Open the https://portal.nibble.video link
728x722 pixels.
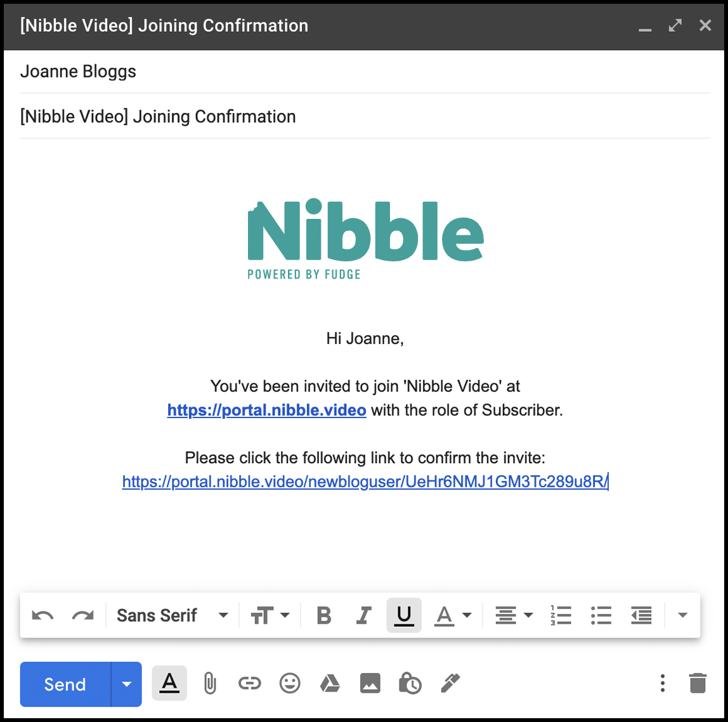tap(266, 410)
